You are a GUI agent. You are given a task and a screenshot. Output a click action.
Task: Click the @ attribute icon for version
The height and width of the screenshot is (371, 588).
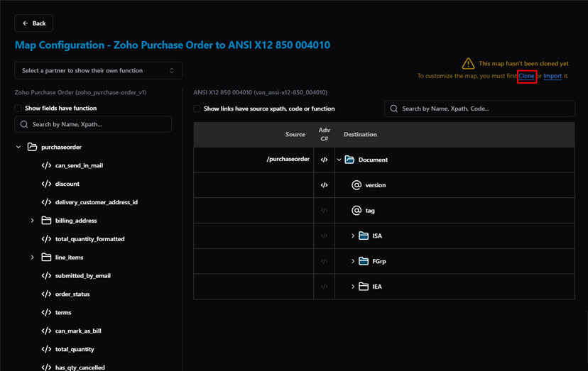[x=356, y=184]
